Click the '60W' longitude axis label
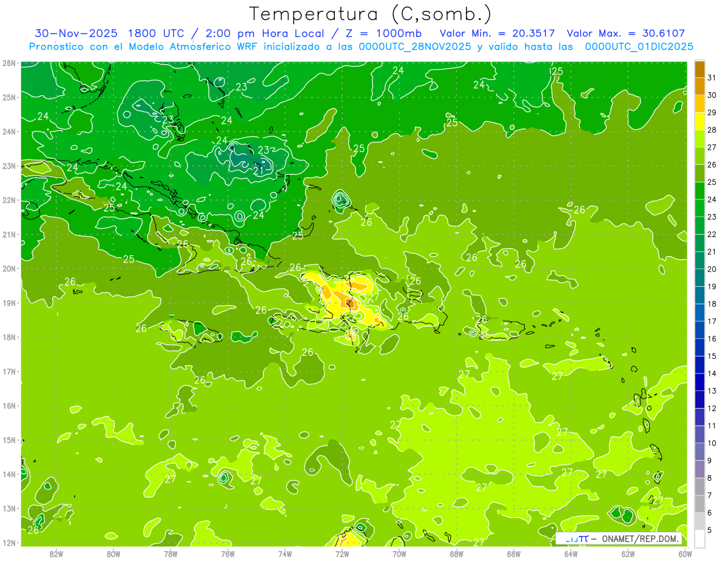Image resolution: width=728 pixels, height=562 pixels. [684, 554]
